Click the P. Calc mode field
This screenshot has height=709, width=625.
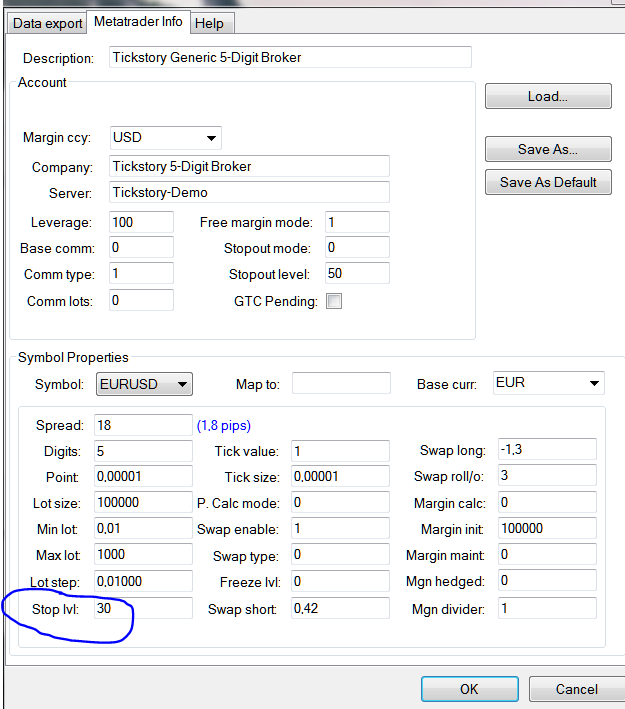[x=340, y=503]
